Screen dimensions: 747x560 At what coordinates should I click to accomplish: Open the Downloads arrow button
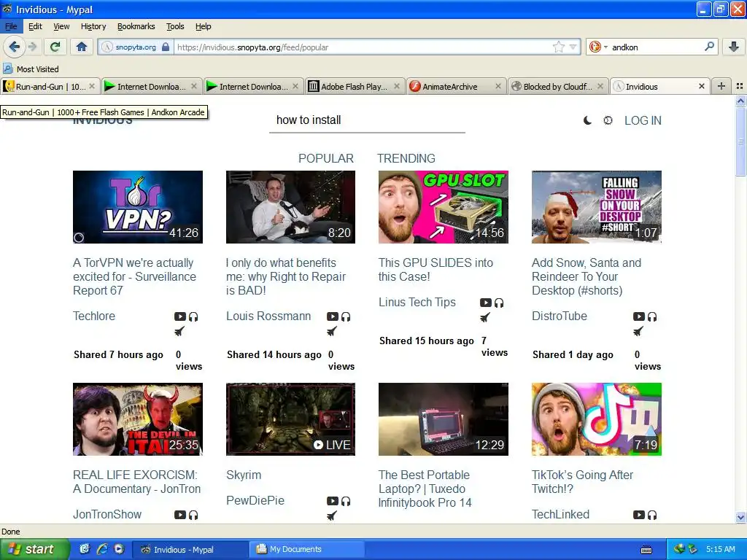[x=734, y=47]
